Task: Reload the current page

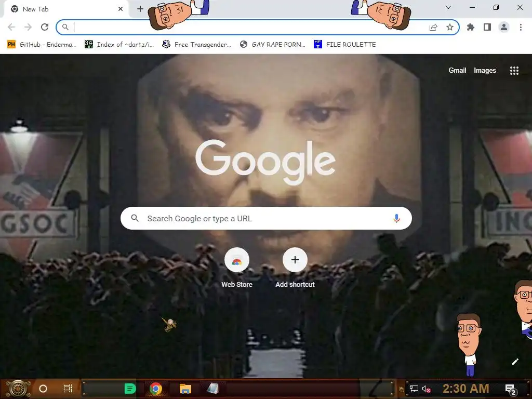Action: click(45, 27)
